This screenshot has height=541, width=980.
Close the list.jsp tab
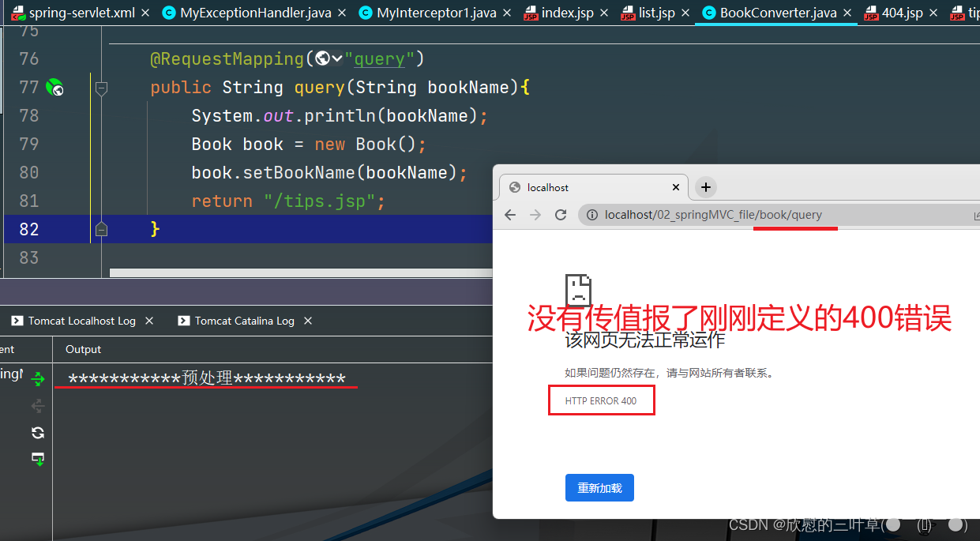[x=685, y=13]
